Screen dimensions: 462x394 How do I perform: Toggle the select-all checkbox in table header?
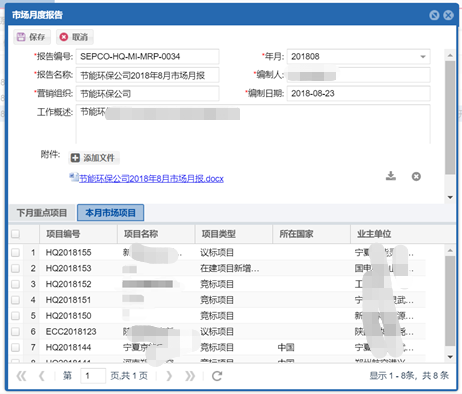coord(15,234)
